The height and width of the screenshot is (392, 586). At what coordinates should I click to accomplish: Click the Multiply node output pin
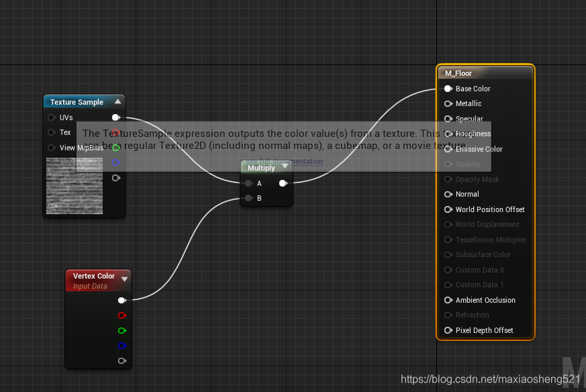(x=283, y=183)
